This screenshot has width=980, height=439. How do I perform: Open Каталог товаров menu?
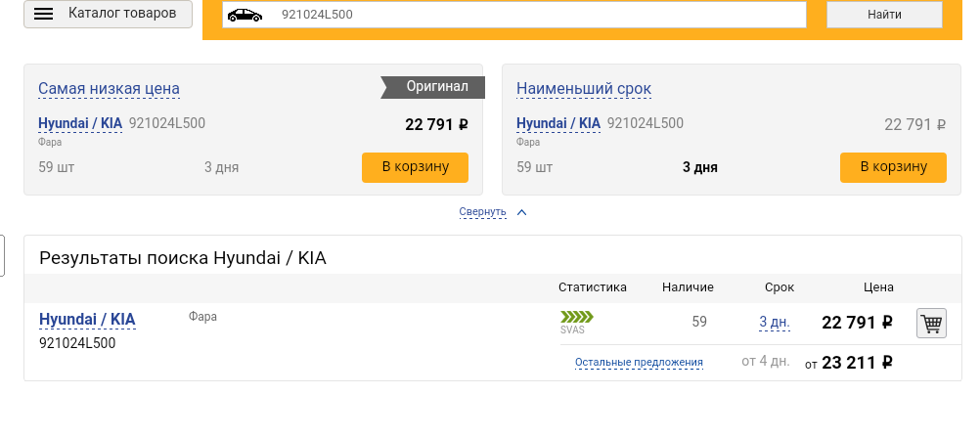(x=122, y=14)
